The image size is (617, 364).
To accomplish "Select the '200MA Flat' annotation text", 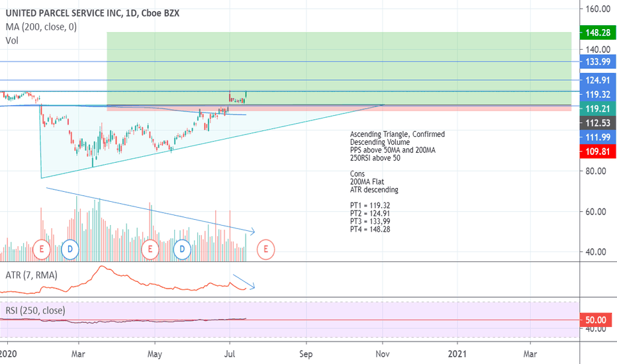I will coord(367,181).
